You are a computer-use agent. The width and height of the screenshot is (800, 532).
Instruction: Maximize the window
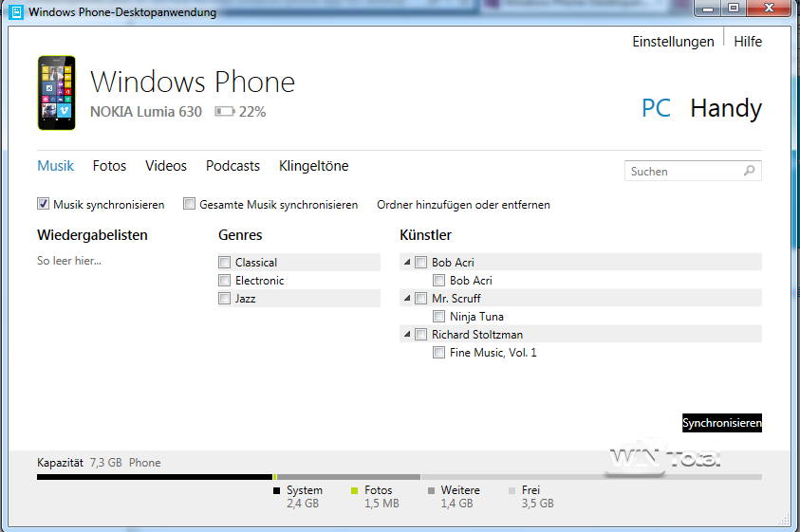(734, 9)
